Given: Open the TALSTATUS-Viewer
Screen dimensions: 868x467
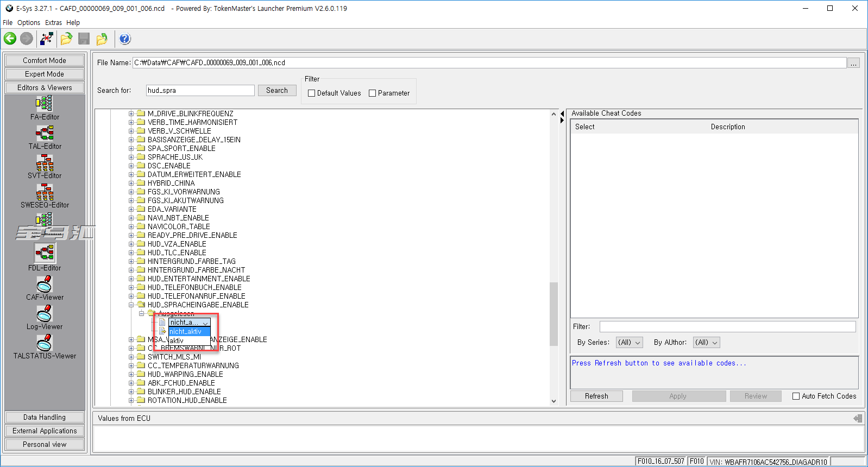Looking at the screenshot, I should pos(45,346).
